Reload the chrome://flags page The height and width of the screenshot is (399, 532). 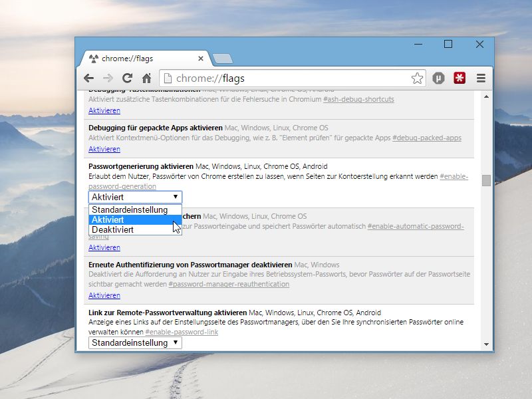tap(127, 78)
